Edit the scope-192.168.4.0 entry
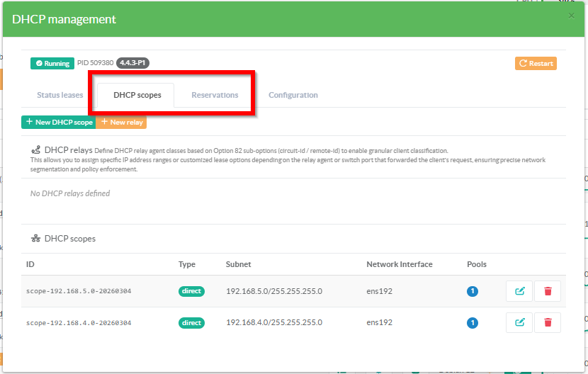This screenshot has height=374, width=588. 519,322
